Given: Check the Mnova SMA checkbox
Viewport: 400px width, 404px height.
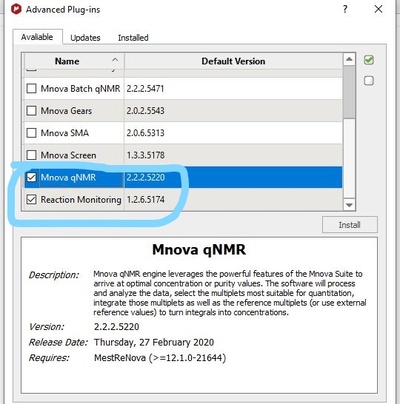Looking at the screenshot, I should click(31, 133).
